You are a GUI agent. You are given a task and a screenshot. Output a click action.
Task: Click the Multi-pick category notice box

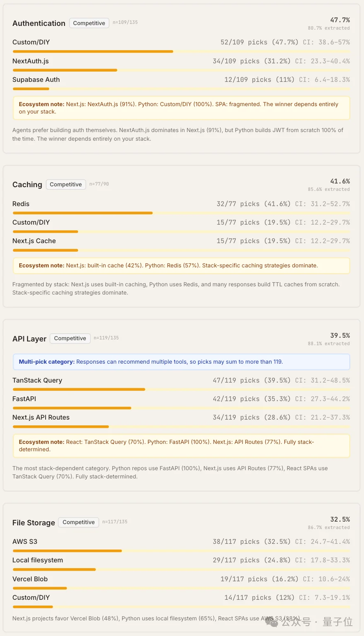181,362
